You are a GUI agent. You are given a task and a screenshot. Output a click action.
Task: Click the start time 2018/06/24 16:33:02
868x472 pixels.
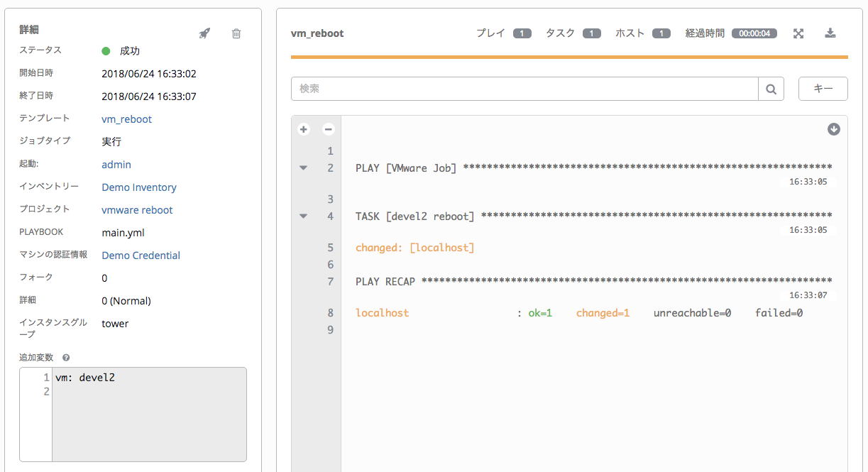click(x=149, y=74)
